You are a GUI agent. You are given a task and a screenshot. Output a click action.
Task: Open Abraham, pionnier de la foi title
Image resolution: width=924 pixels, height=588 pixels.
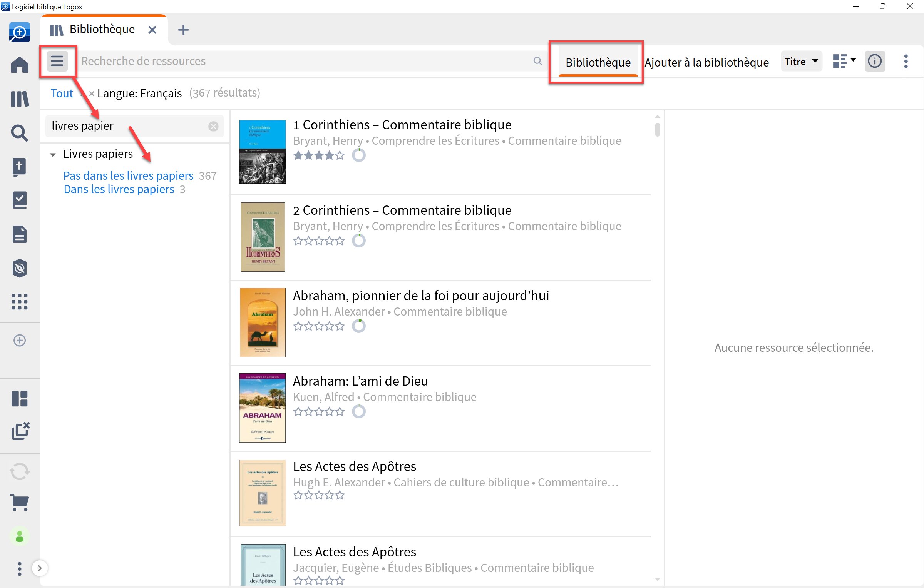point(421,296)
